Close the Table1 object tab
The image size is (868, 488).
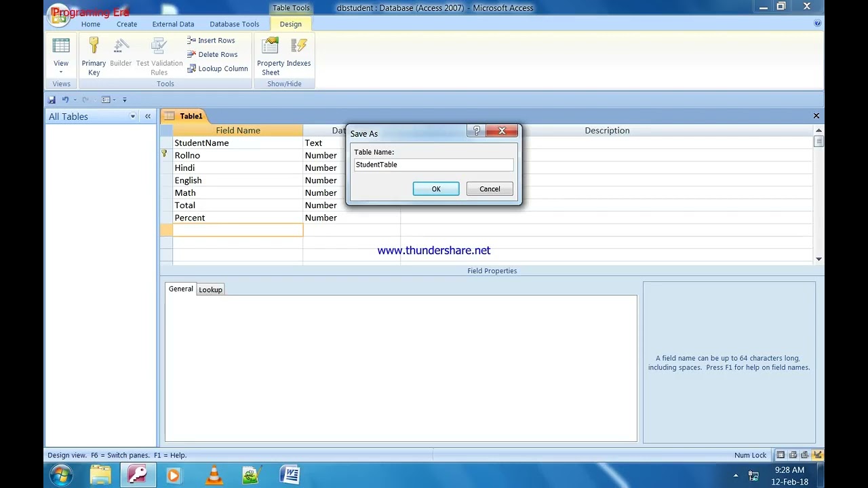816,116
